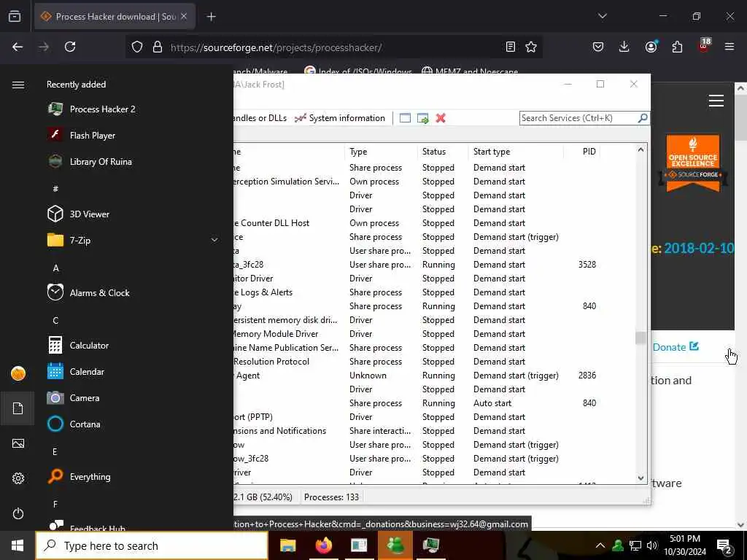This screenshot has width=747, height=560.
Task: Reload the SourceForge page
Action: click(70, 47)
